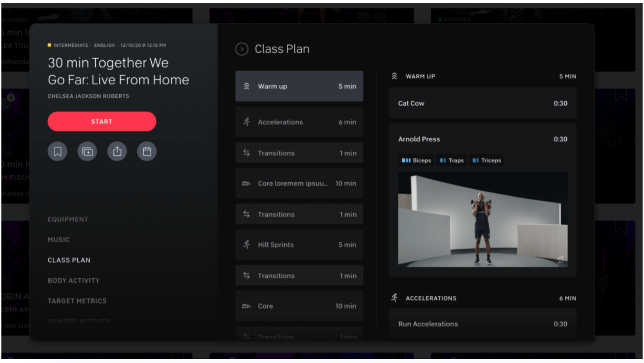Click the warm up chevrons icon in the list

(246, 86)
